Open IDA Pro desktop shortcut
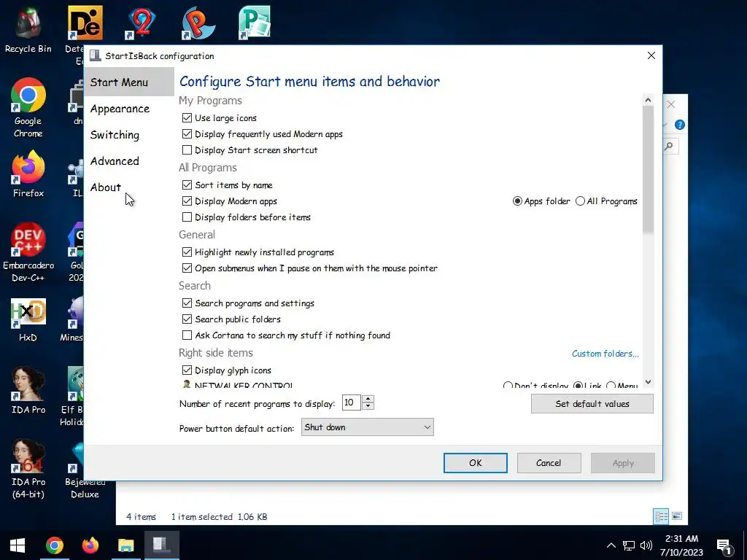Screen dimensions: 747x560 (28, 389)
